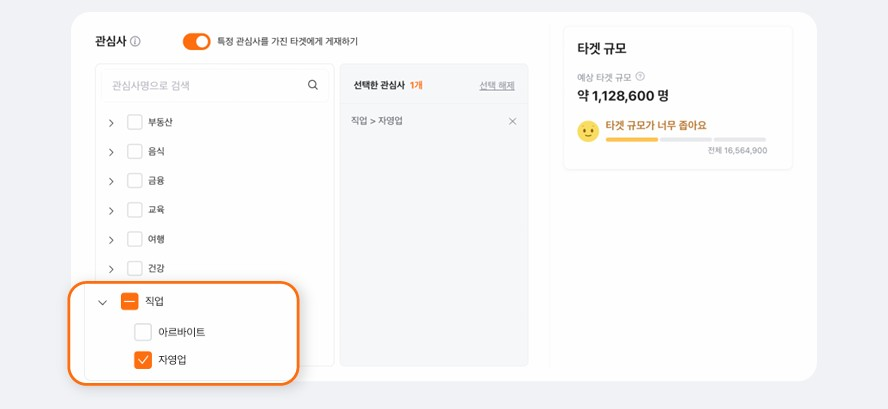The height and width of the screenshot is (409, 888).
Task: Check the 아르바이트 checkbox
Action: [x=143, y=332]
